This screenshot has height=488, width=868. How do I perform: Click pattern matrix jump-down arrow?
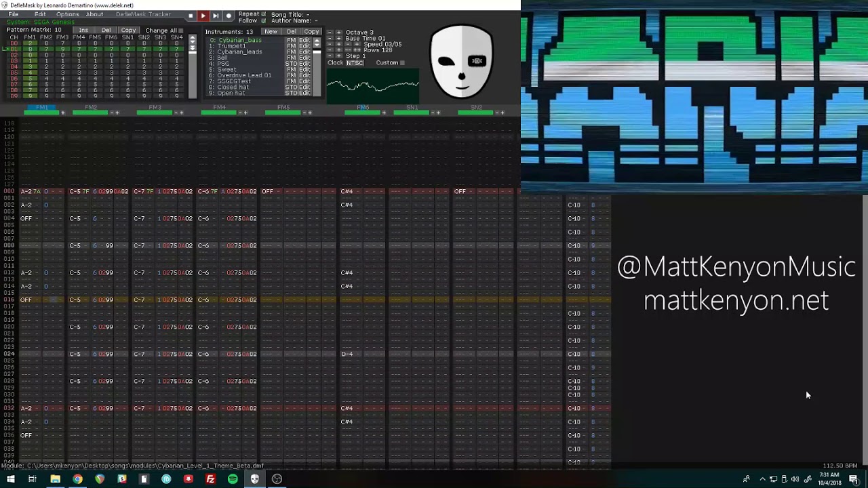pos(192,49)
